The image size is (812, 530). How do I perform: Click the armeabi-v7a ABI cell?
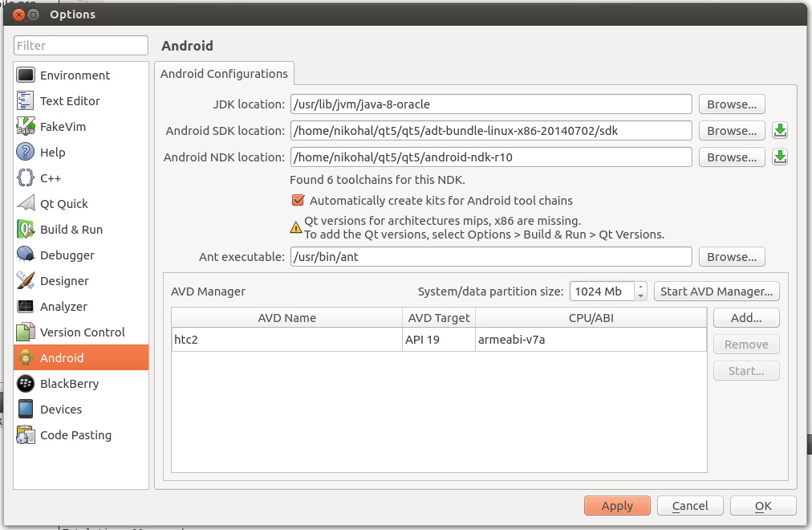click(591, 340)
